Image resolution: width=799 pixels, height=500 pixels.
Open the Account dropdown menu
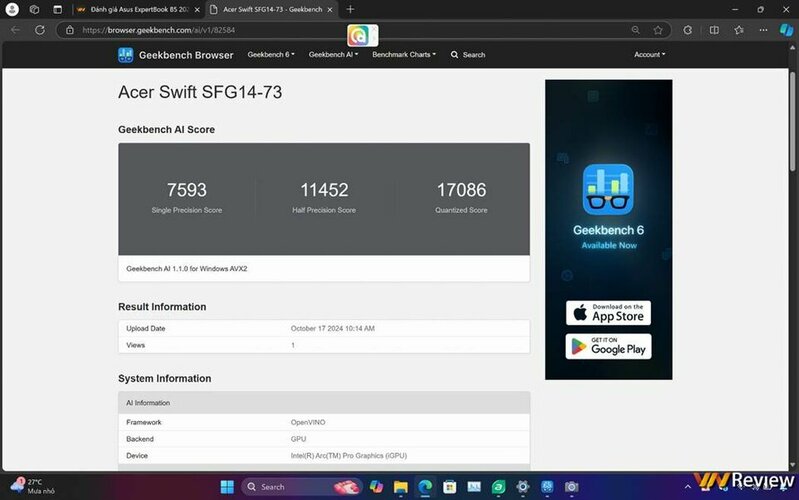(x=649, y=55)
